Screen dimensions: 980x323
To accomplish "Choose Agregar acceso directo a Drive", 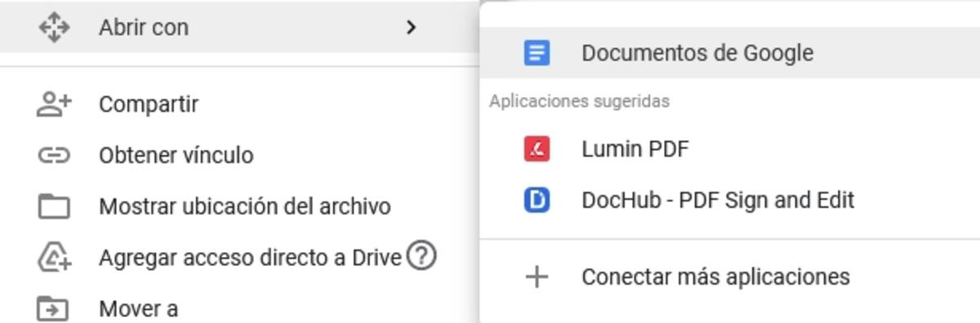I will [251, 258].
